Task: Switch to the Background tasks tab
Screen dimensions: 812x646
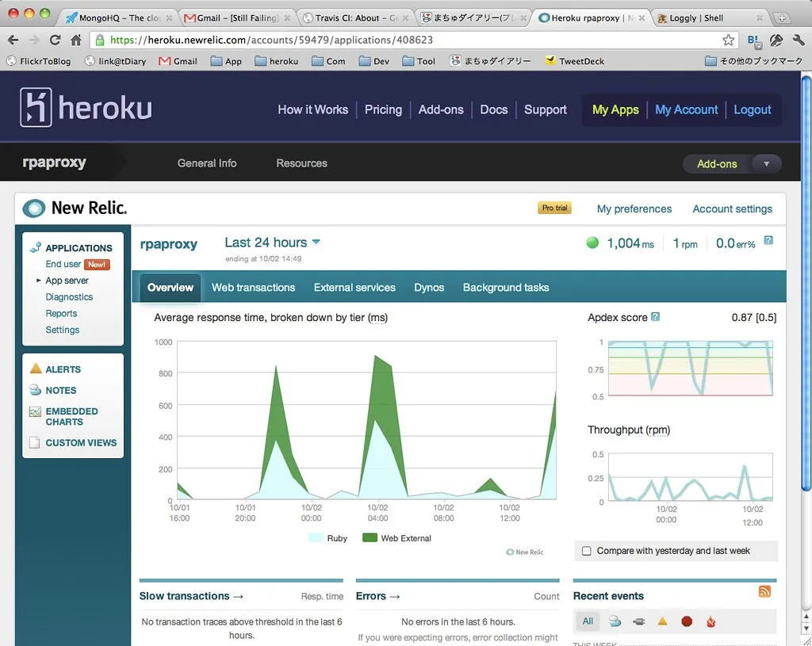Action: click(x=506, y=287)
